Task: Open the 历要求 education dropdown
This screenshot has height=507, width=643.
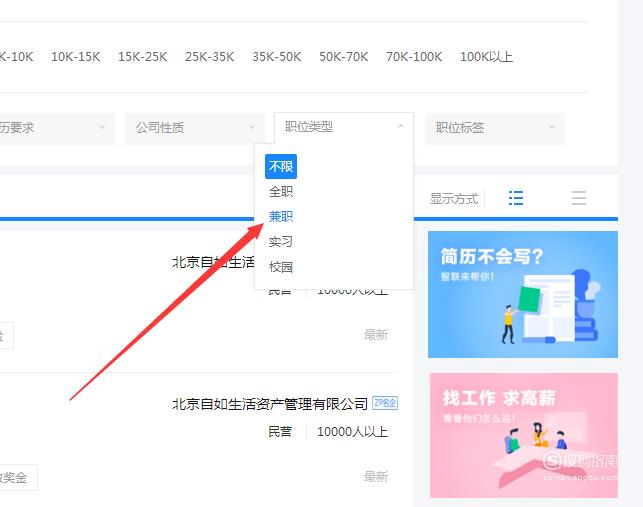Action: pos(55,128)
